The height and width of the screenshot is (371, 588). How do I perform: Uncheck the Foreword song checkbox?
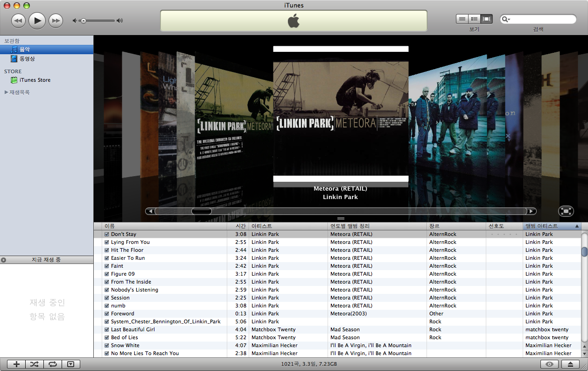(x=107, y=314)
